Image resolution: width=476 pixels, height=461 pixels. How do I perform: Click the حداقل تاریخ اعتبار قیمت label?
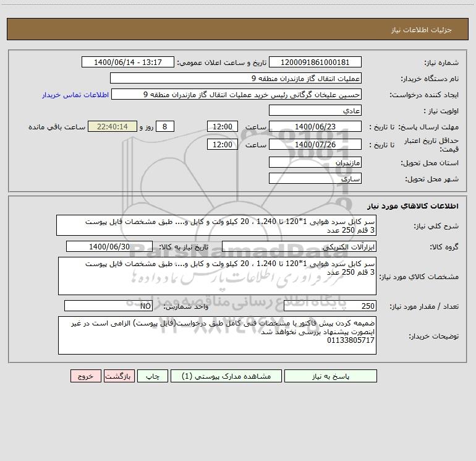tap(431, 145)
